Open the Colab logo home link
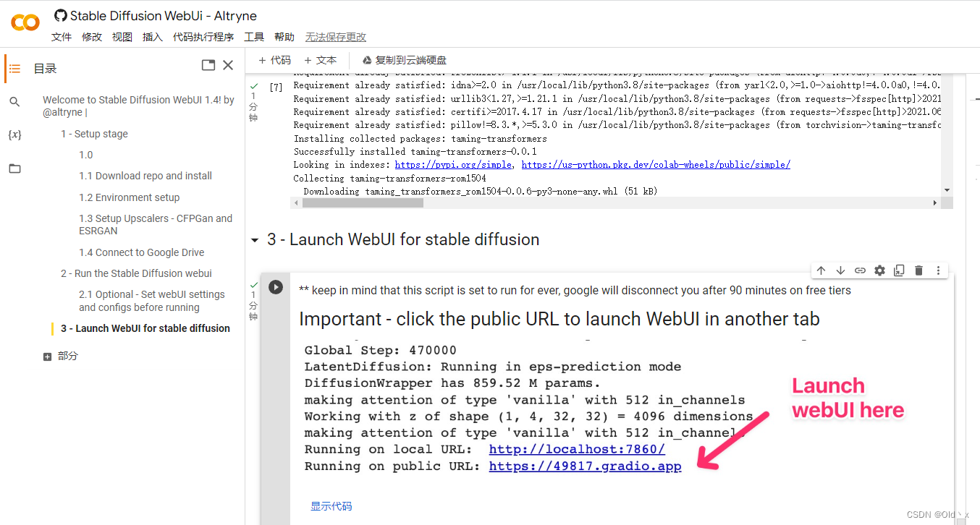Viewport: 980px width, 525px height. pos(25,23)
